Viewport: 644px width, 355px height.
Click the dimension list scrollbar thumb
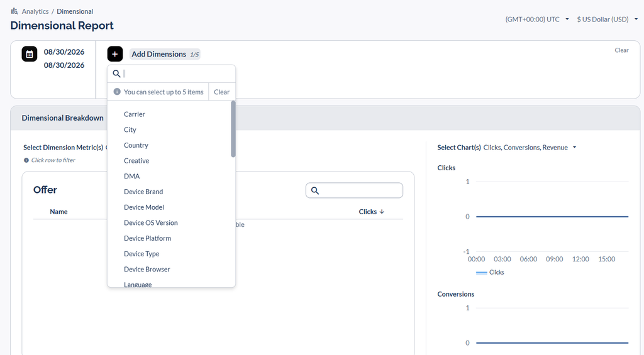233,129
